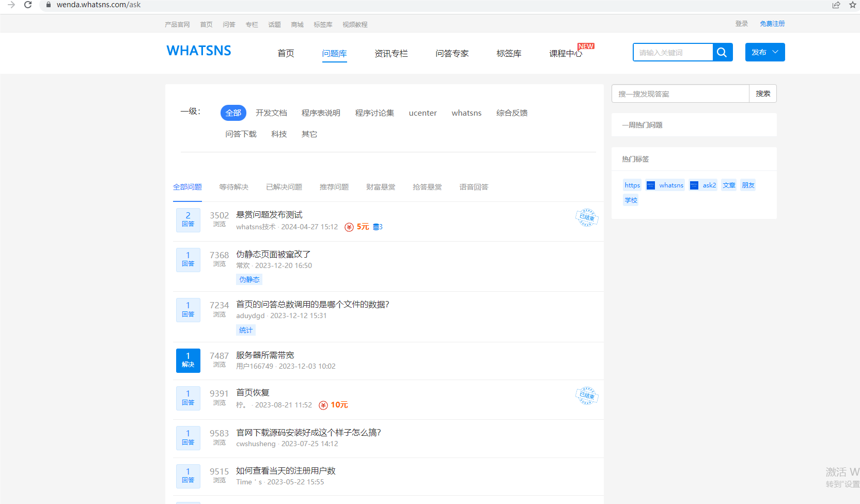Switch to the 已解决问题 tab
Viewport: 860px width, 504px height.
[x=284, y=187]
